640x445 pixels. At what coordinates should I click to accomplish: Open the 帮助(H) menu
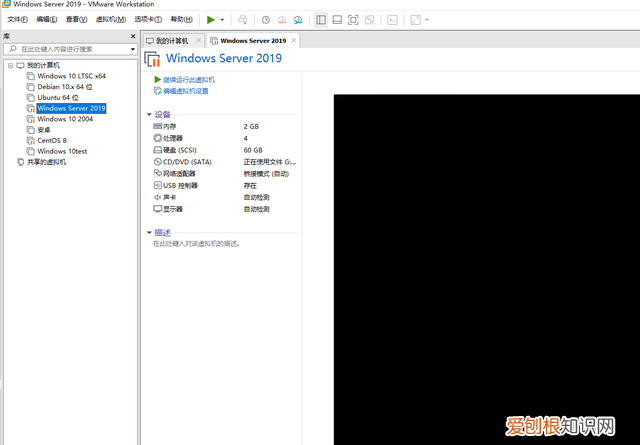181,19
